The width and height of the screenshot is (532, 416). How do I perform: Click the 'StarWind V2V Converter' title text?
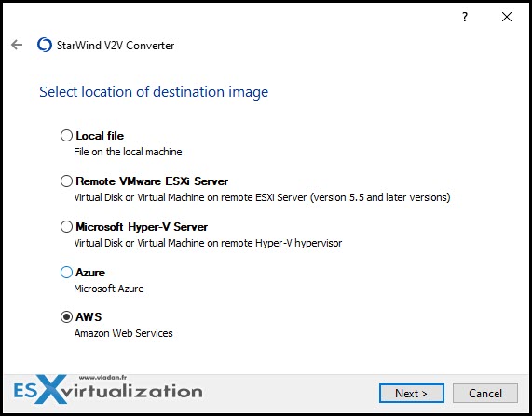[x=116, y=45]
